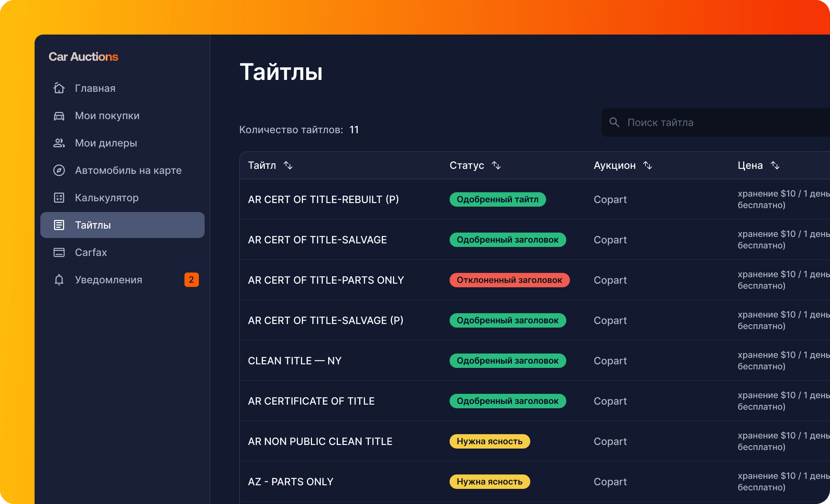Screen dimensions: 830x504
Task: Open the Тайтлы menu item in the sidebar
Action: click(x=122, y=225)
